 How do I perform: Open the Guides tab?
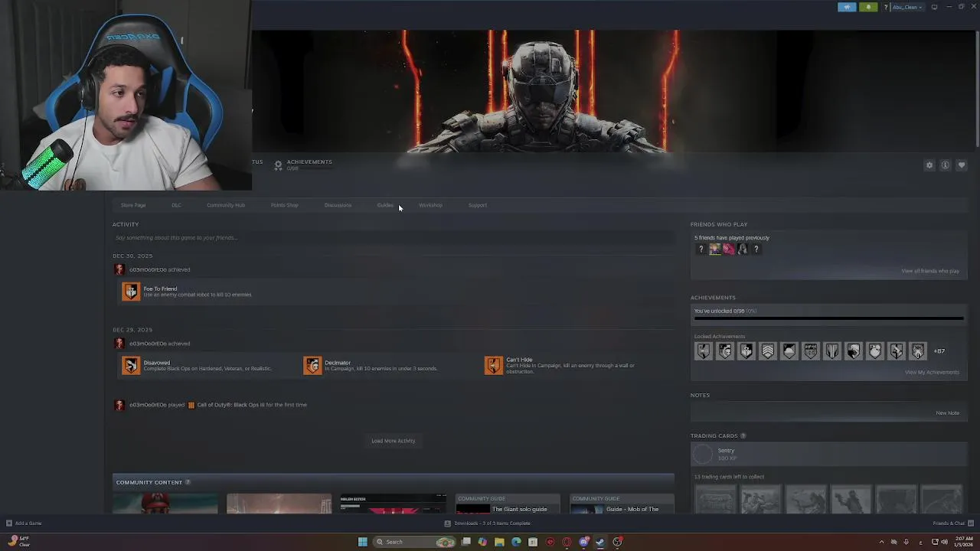click(385, 205)
